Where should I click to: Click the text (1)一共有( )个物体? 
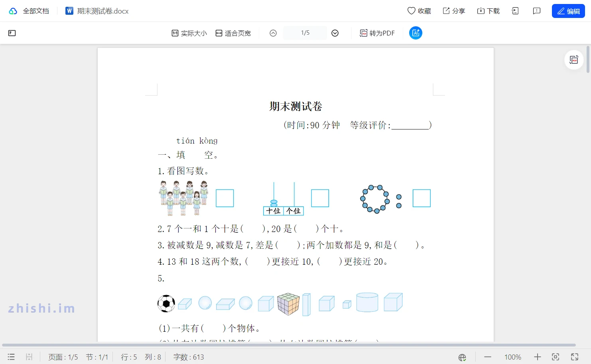(209, 328)
